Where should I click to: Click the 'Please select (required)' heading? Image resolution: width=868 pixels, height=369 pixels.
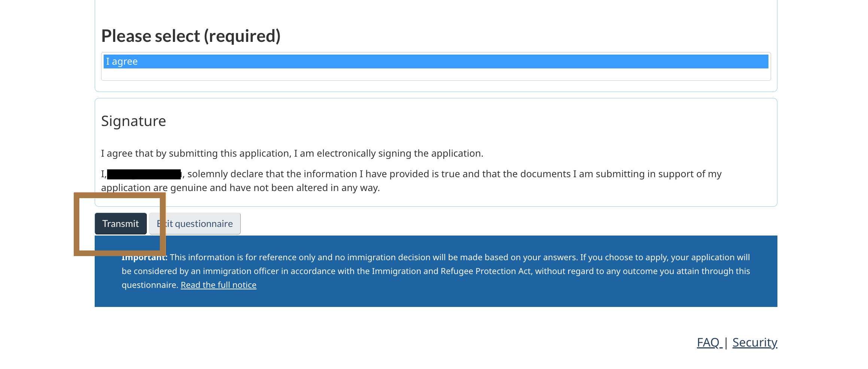(191, 36)
